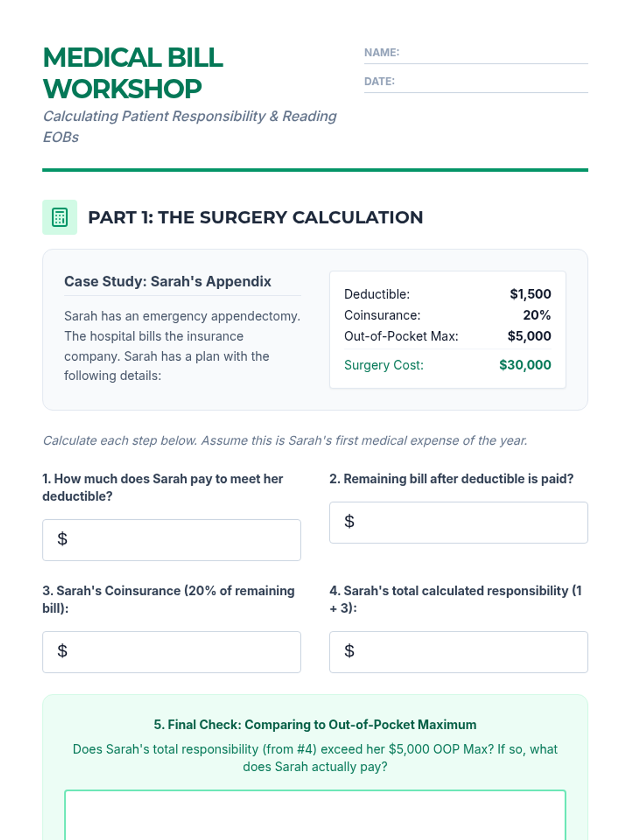Screen dimensions: 630x840
Task: Click the question 3 coinsurance answer box
Action: 172,652
